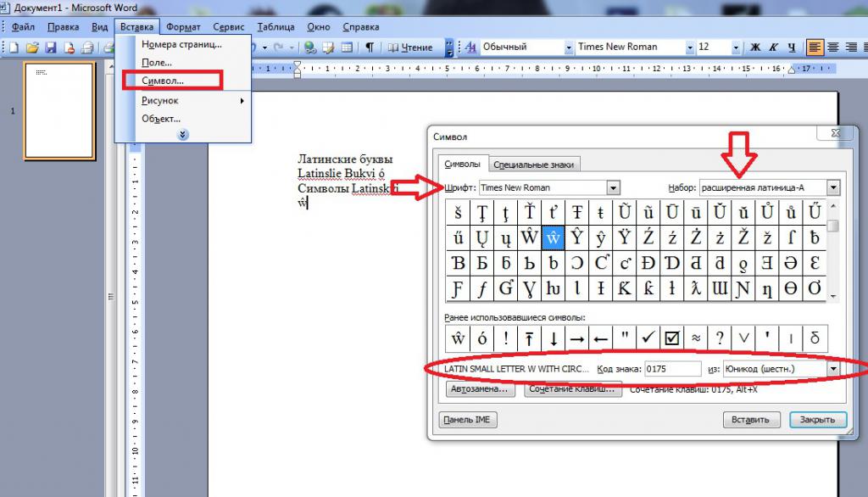Click toolbar options handle beside Чтение

click(449, 47)
